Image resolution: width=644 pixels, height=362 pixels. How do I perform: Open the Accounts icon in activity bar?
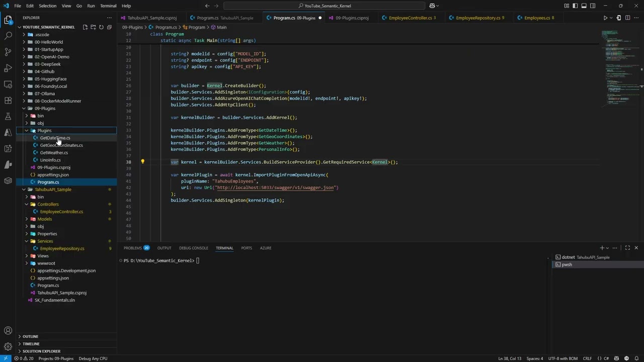click(x=8, y=331)
